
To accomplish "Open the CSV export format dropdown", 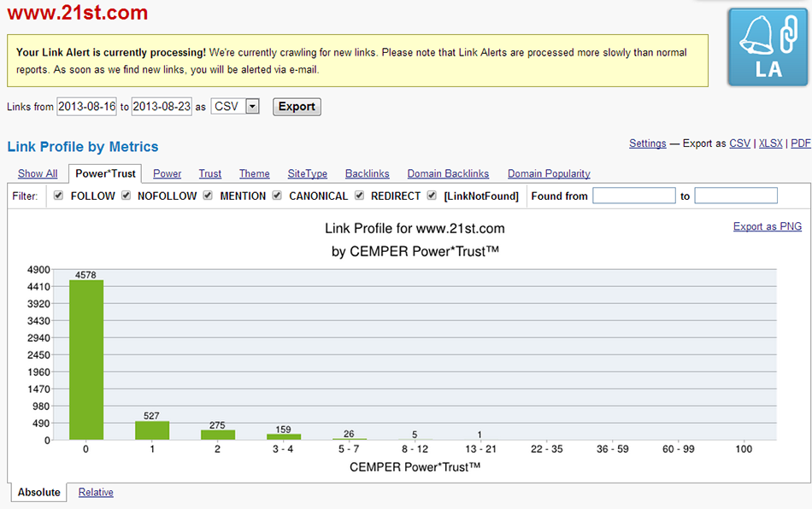I will coord(235,107).
